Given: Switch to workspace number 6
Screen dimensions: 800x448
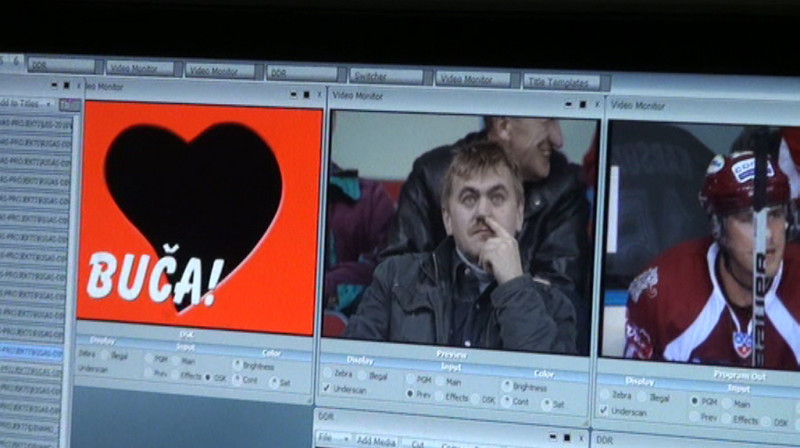Looking at the screenshot, I should point(15,61).
